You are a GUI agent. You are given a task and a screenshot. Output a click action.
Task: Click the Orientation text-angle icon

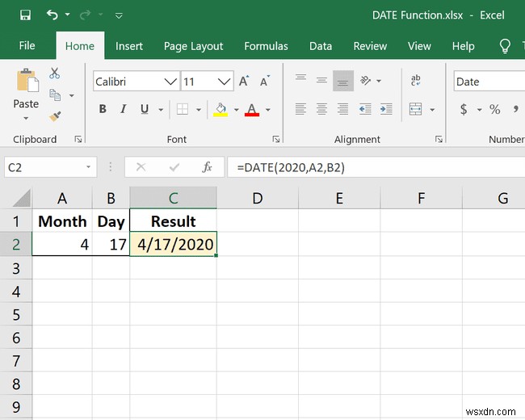(365, 81)
